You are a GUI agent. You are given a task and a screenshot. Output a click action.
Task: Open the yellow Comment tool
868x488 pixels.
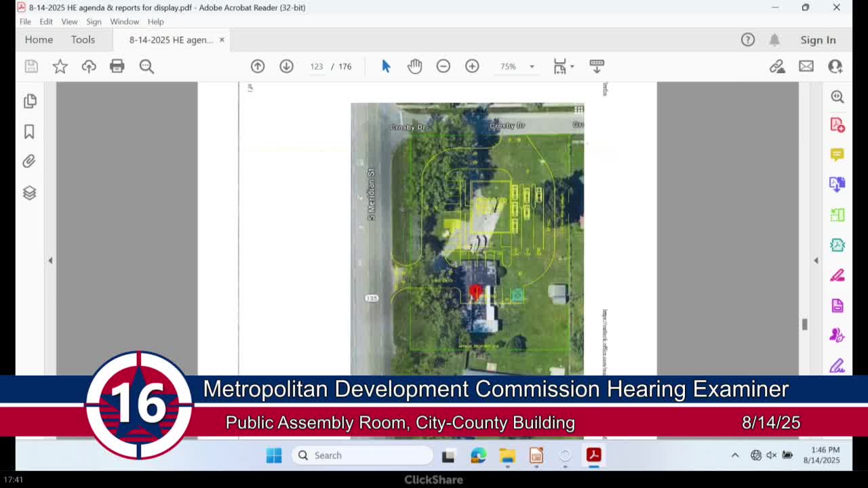pos(837,155)
